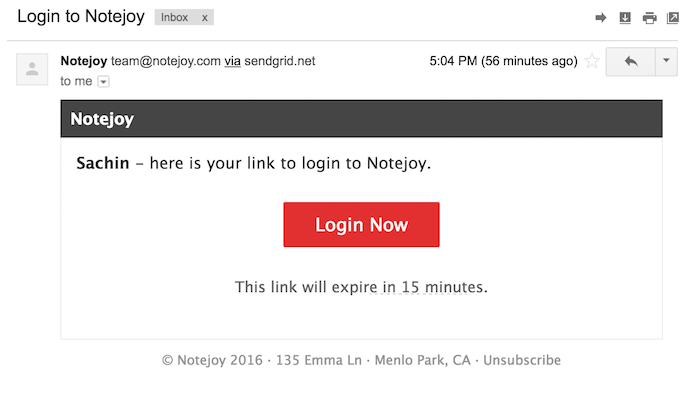Screen dimensions: 700x409
Task: Click the sender profile avatar
Action: (32, 69)
